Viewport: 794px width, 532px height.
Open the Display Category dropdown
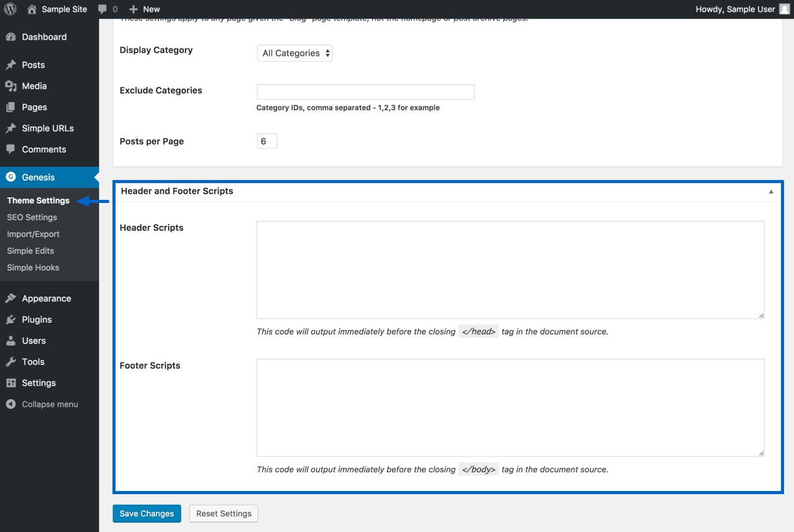coord(294,53)
